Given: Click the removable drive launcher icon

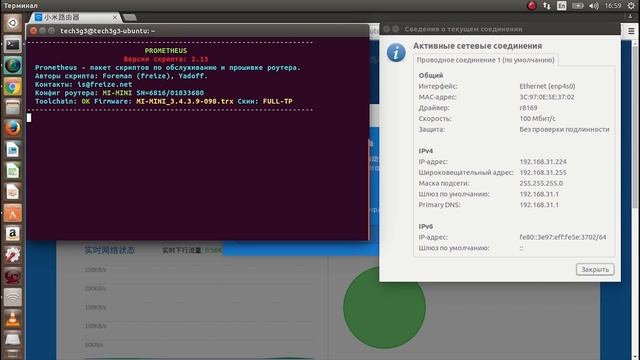Looking at the screenshot, I should point(12,339).
